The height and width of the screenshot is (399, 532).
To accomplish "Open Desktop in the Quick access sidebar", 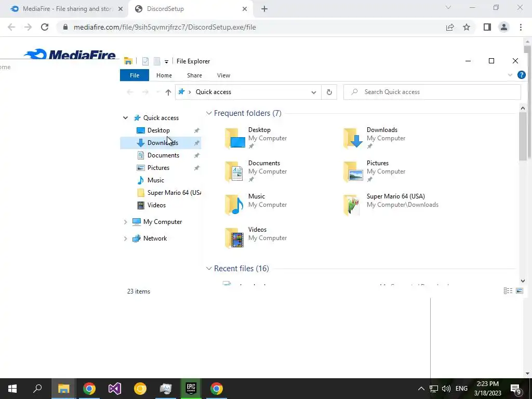I will [x=158, y=130].
